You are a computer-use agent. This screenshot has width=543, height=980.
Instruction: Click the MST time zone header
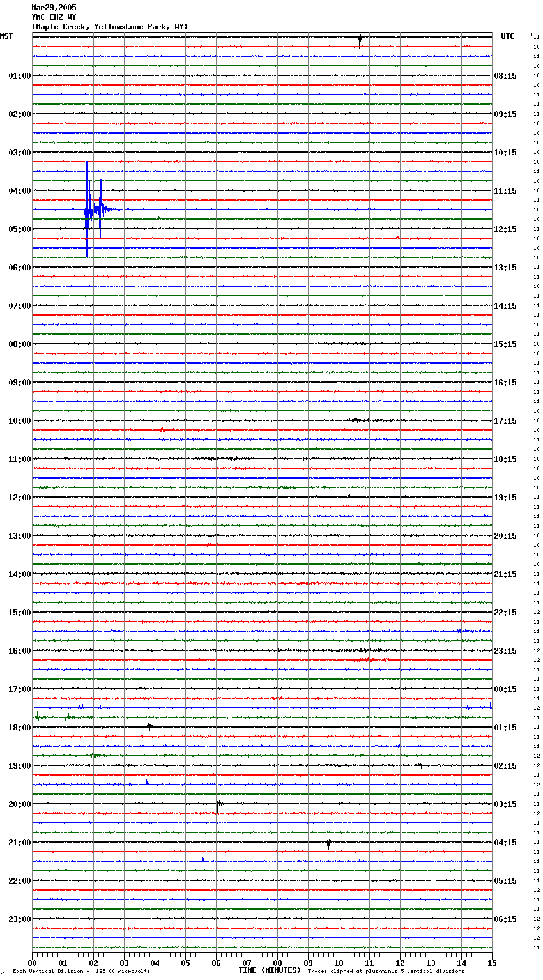[6, 36]
